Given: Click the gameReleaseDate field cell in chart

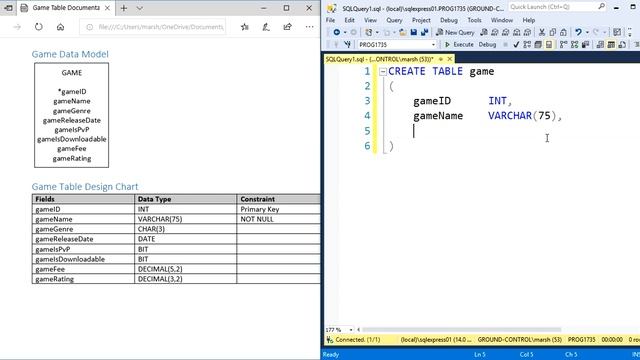Looking at the screenshot, I should (83, 239).
